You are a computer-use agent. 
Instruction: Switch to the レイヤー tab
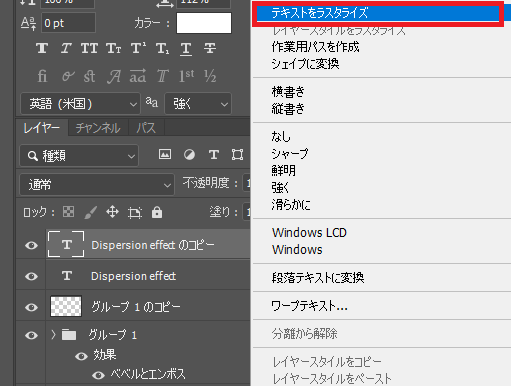pyautogui.click(x=42, y=128)
